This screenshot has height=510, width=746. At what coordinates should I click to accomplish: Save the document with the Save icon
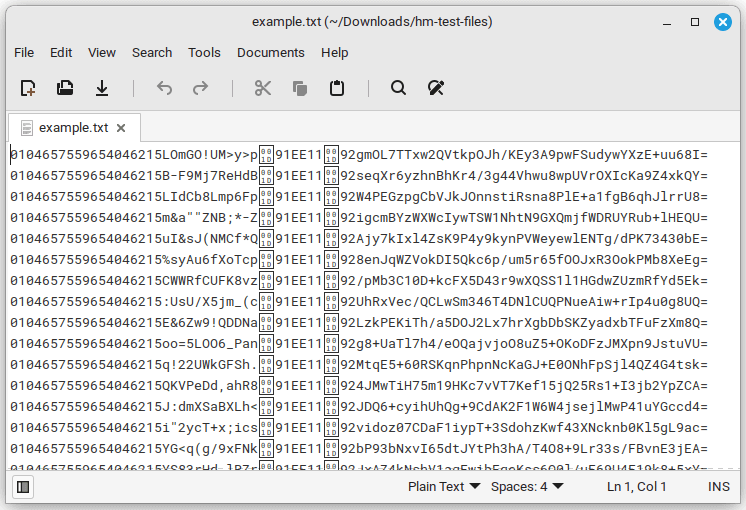(101, 88)
